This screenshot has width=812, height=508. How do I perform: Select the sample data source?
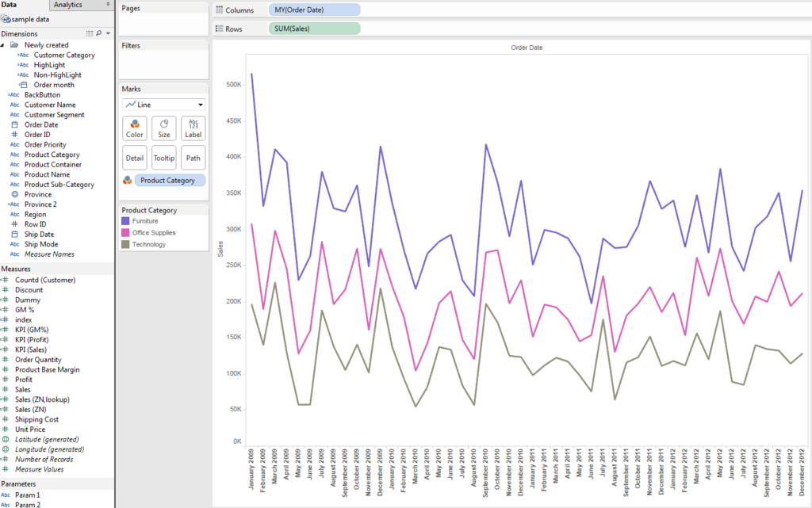click(30, 19)
